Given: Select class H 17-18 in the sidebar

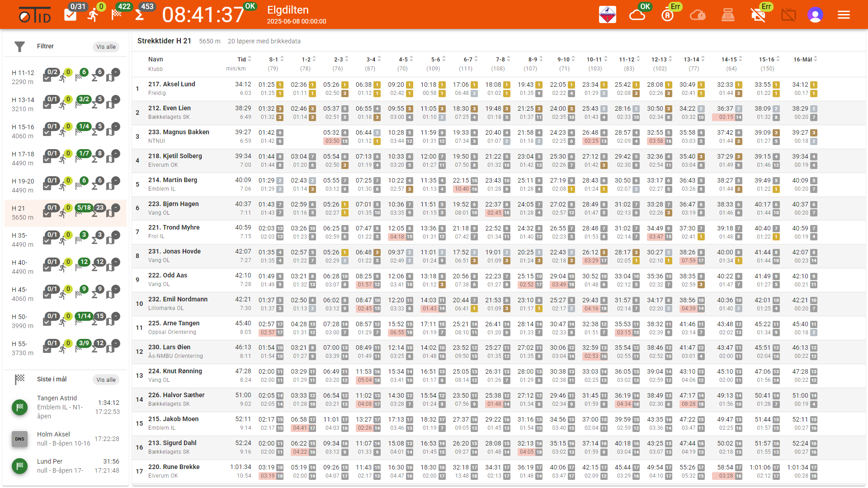Looking at the screenshot, I should click(66, 159).
